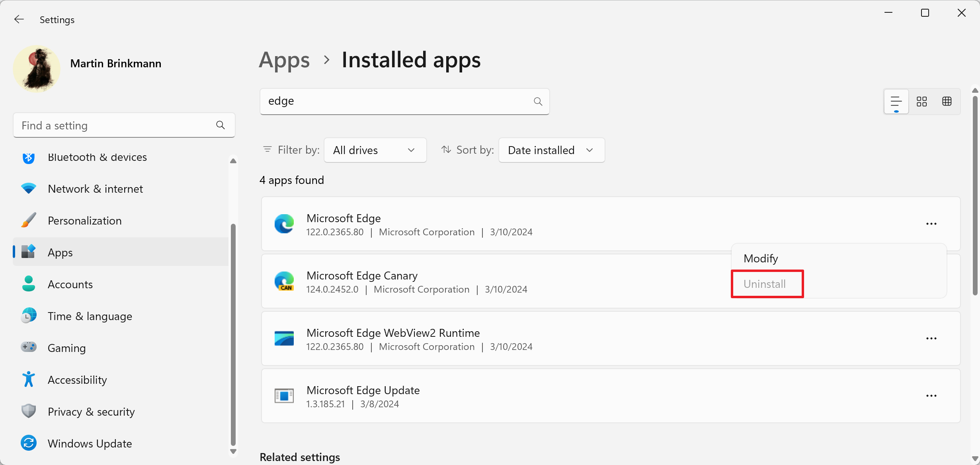Click version 1.3.185.21 text
Viewport: 980px width, 465px height.
pyautogui.click(x=325, y=404)
